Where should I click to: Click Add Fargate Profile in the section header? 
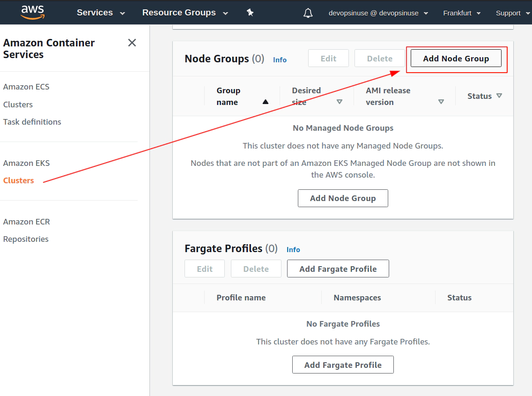(x=338, y=269)
